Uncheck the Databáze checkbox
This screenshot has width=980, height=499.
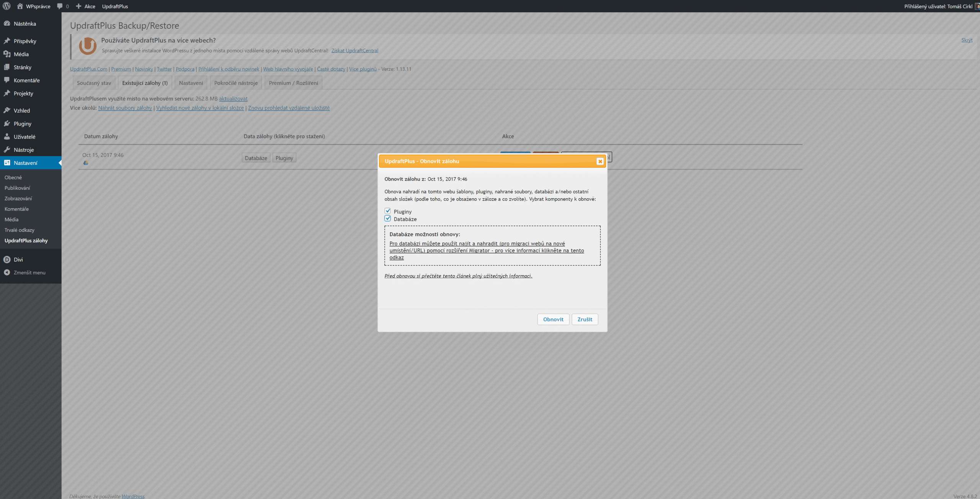click(388, 219)
